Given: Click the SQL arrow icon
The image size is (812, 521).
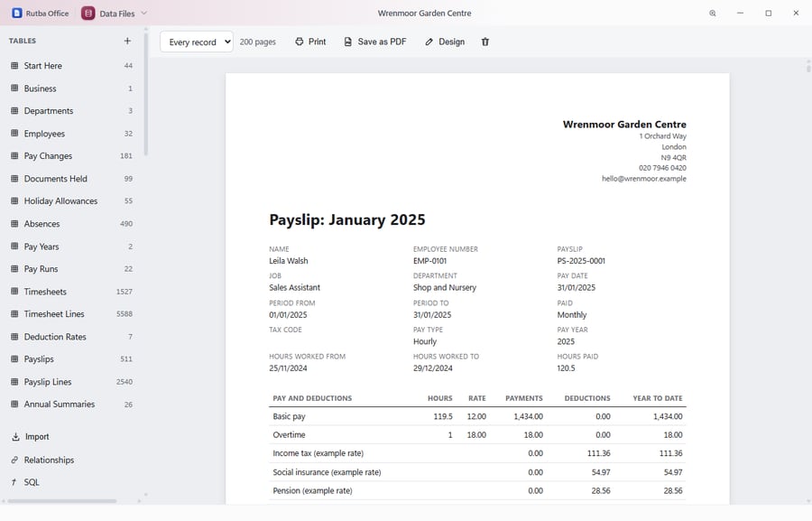Looking at the screenshot, I should (x=14, y=482).
